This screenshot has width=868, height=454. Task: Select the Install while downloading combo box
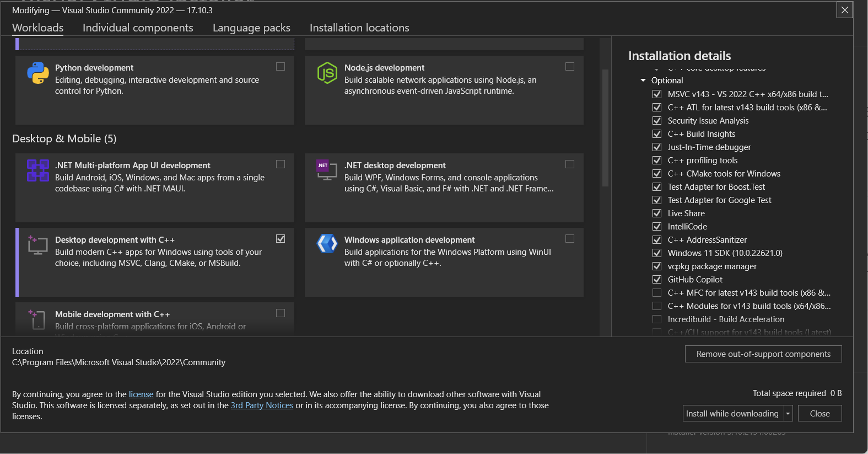pyautogui.click(x=732, y=414)
